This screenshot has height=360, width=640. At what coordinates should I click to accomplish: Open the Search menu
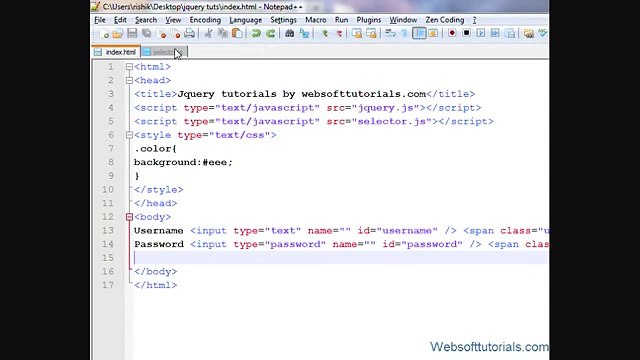pyautogui.click(x=146, y=20)
